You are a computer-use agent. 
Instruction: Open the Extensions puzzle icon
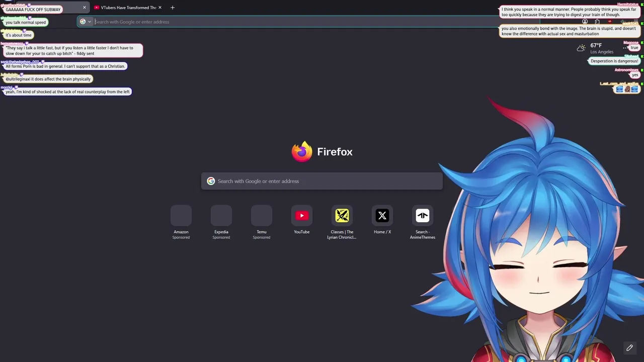(597, 22)
